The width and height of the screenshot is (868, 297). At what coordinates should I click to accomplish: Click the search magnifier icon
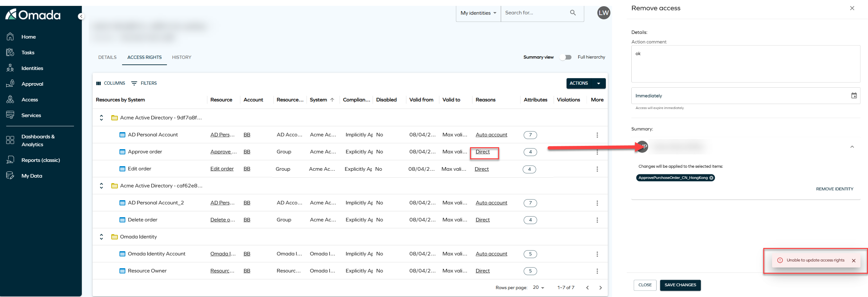(x=573, y=13)
